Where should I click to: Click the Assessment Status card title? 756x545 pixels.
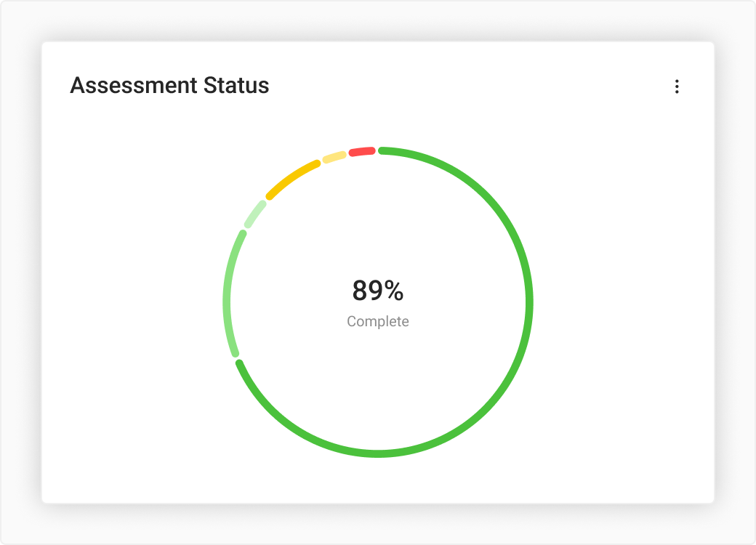169,86
